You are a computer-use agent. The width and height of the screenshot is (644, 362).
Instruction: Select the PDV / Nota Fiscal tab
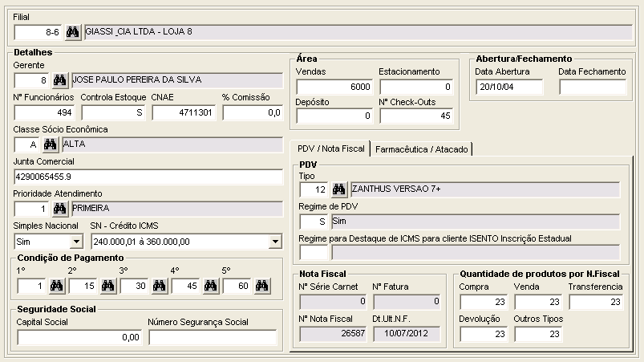[330, 148]
